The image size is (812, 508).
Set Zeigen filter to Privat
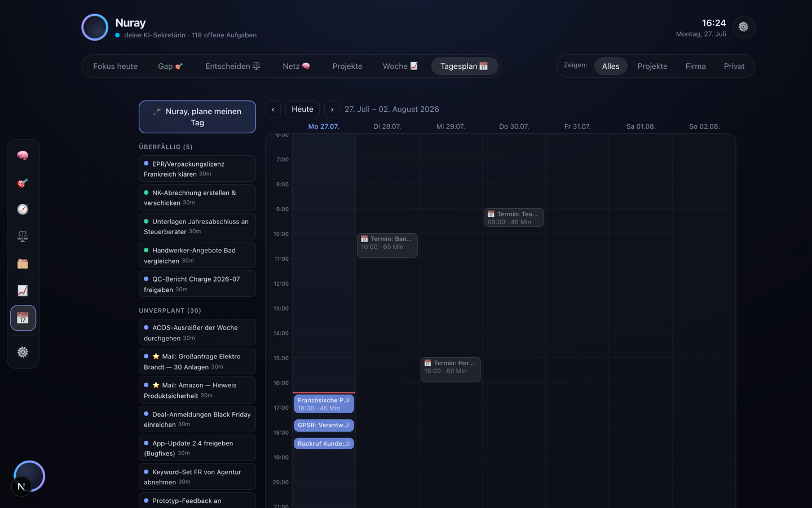tap(734, 66)
